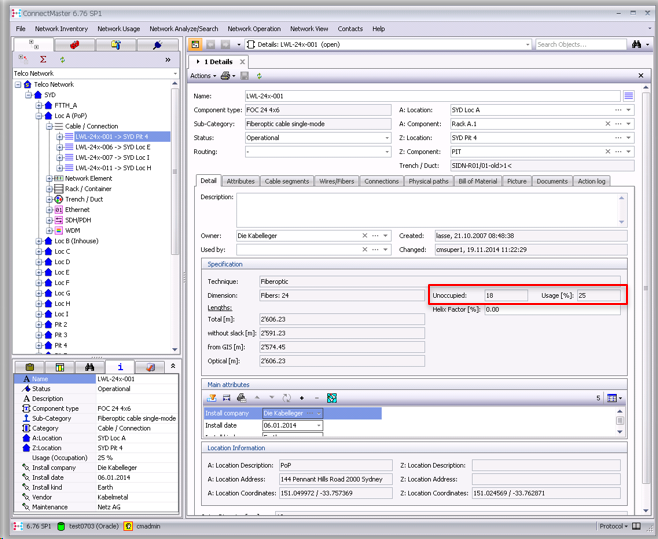This screenshot has width=658, height=539.
Task: Click the list icon beside the Name field
Action: (629, 96)
